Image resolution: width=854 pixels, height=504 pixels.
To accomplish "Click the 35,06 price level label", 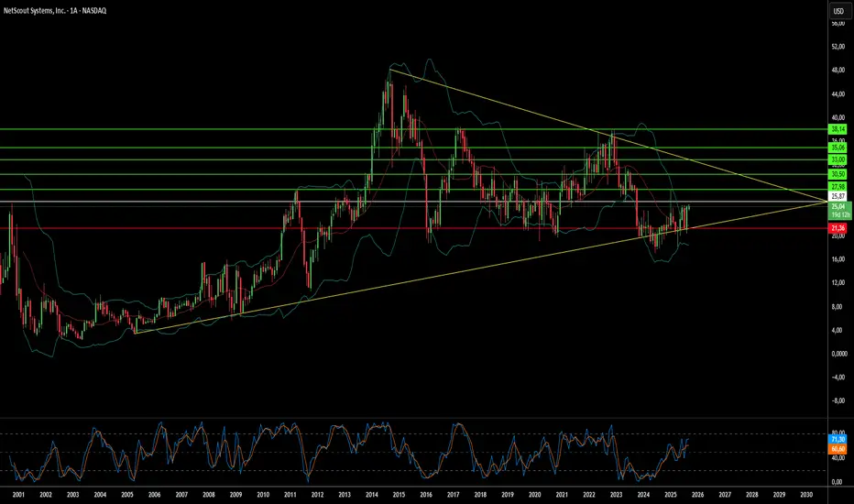I will (x=837, y=147).
